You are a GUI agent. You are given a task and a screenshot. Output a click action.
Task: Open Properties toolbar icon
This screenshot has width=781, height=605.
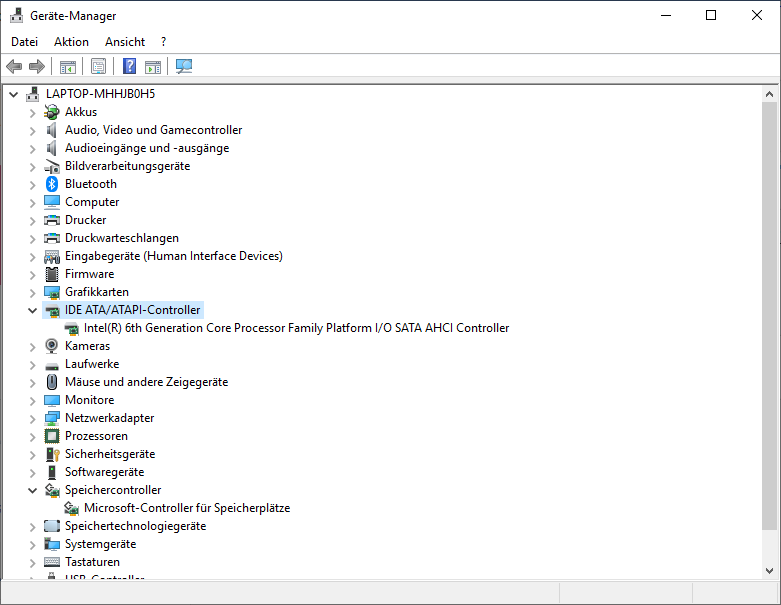(x=99, y=66)
